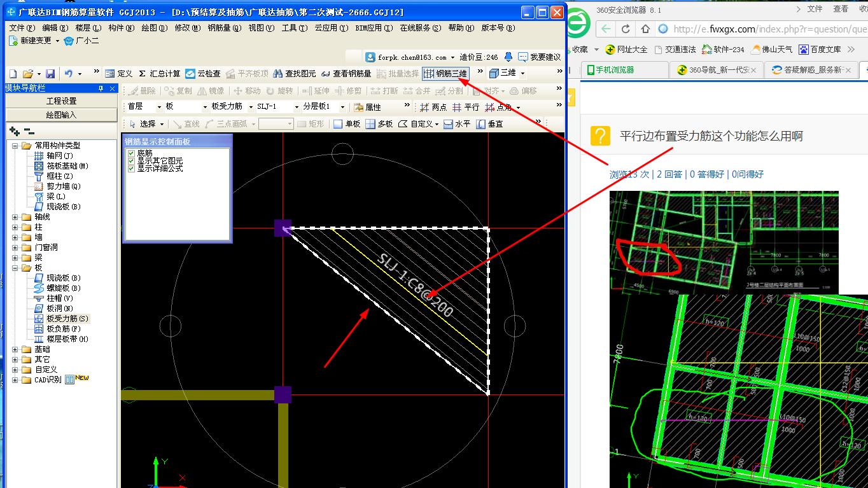Select 两点 two-point axis tool

point(433,108)
